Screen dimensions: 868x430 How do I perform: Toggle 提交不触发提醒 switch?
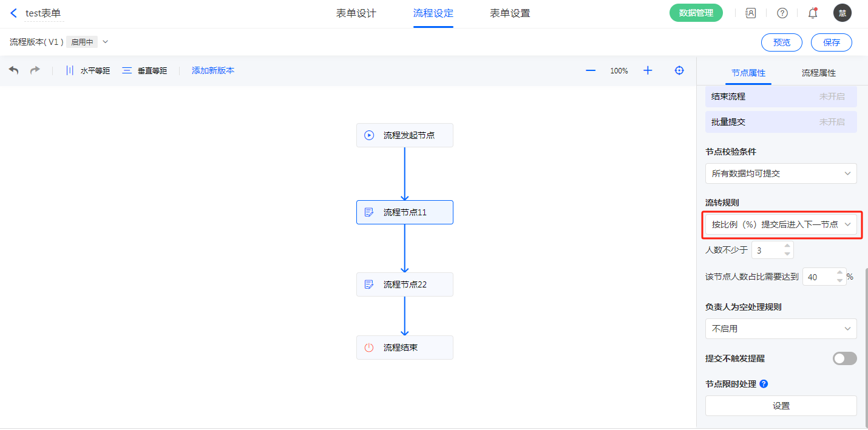[844, 358]
